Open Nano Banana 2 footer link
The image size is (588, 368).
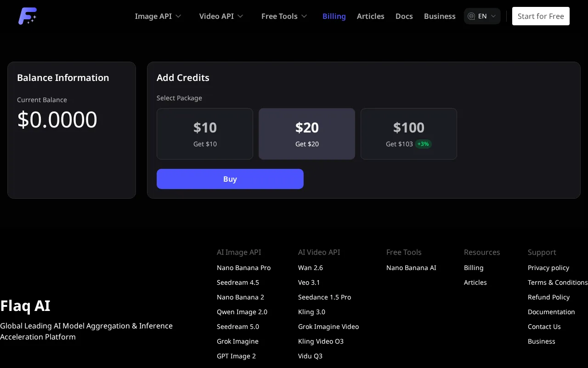(241, 297)
